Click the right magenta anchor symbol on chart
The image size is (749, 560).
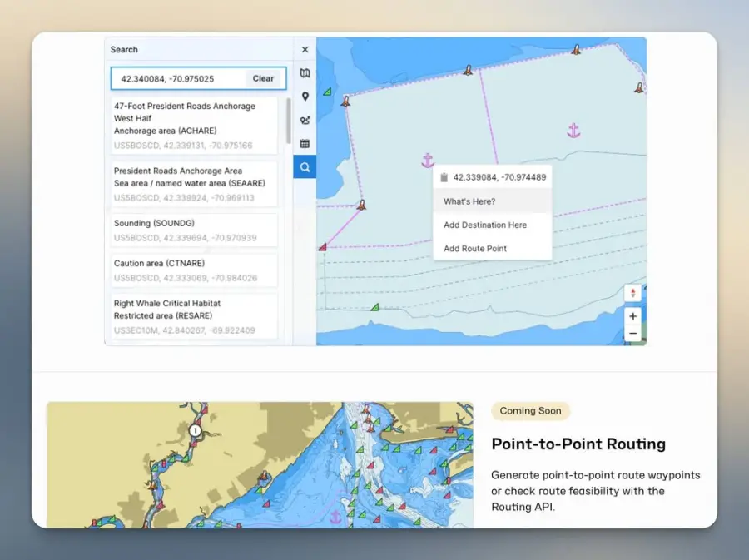pos(573,131)
